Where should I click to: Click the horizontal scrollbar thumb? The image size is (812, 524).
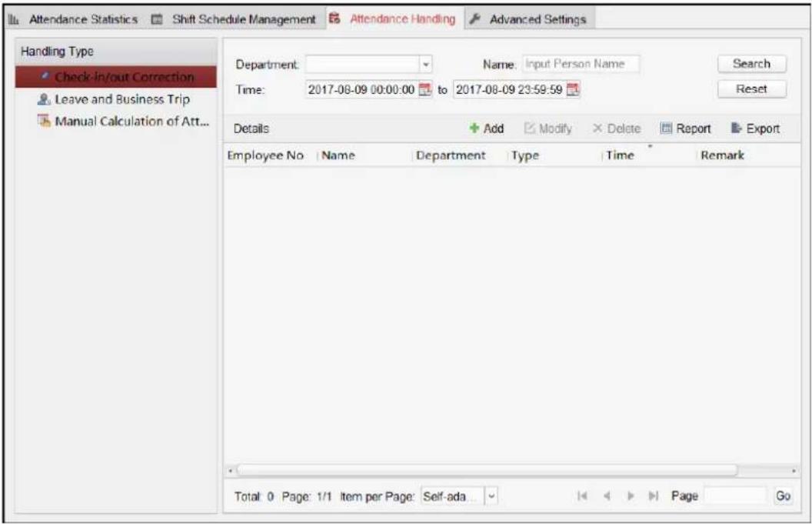point(487,471)
